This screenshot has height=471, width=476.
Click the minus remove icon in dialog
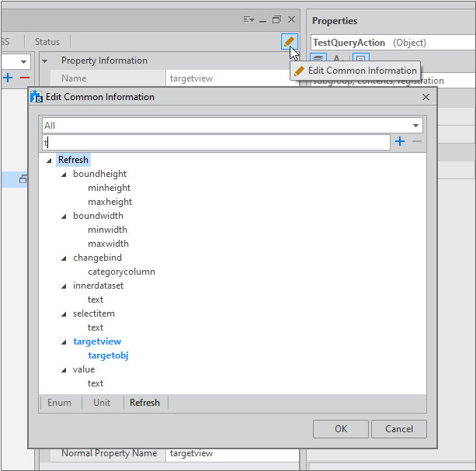417,141
